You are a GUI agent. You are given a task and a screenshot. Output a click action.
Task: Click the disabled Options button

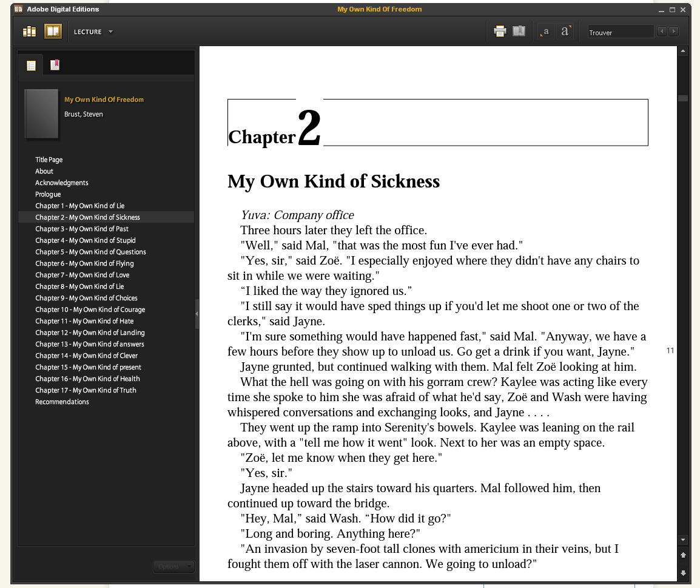click(174, 567)
